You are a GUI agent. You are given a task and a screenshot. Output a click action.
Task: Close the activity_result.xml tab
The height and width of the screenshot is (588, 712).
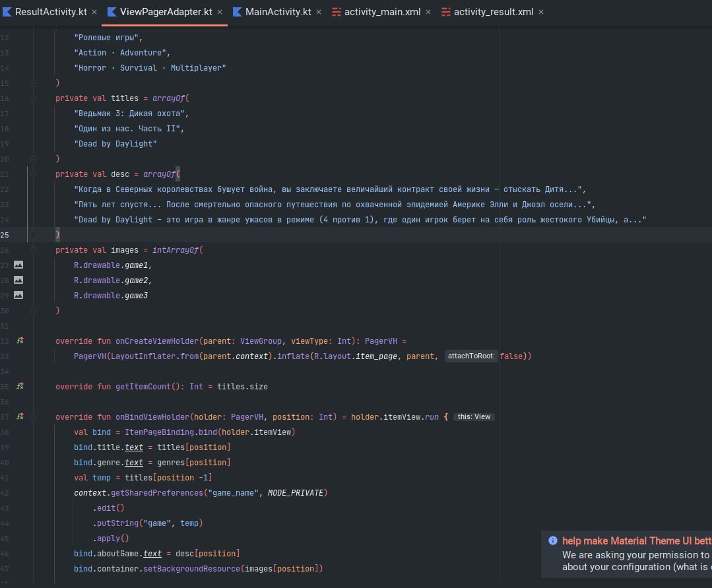click(x=541, y=13)
